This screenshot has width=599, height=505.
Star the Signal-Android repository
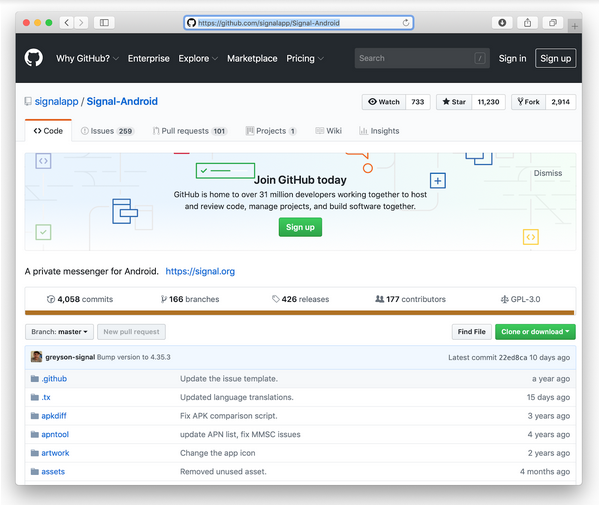click(x=454, y=102)
